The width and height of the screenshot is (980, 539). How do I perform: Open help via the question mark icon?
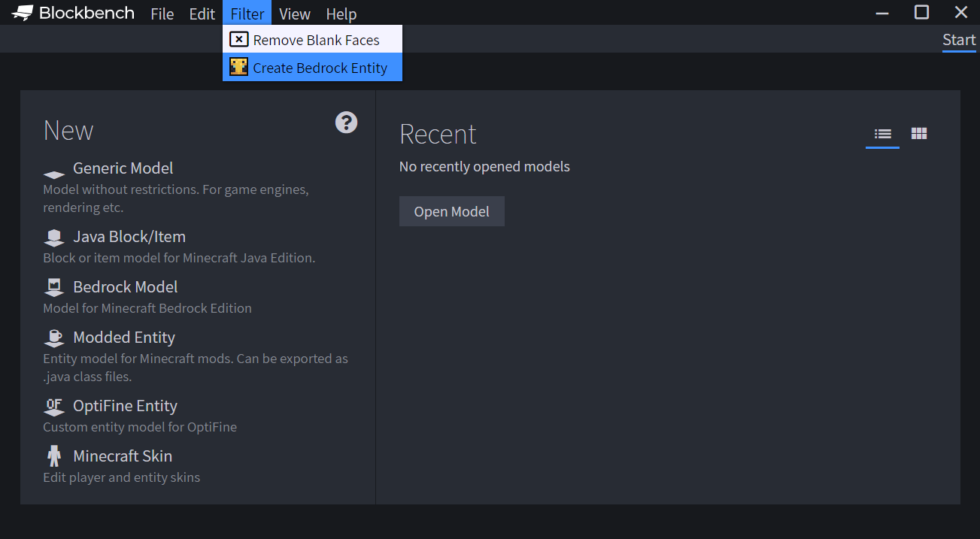click(346, 123)
